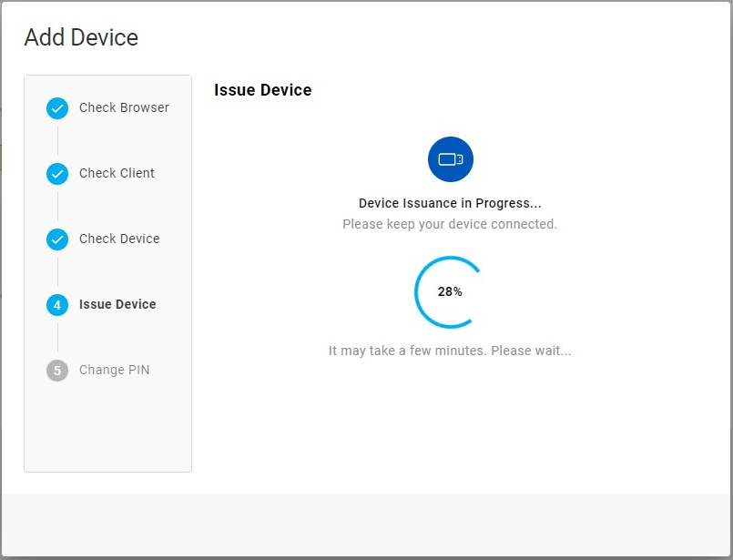733x560 pixels.
Task: Click the Please keep your device connected text
Action: (450, 224)
